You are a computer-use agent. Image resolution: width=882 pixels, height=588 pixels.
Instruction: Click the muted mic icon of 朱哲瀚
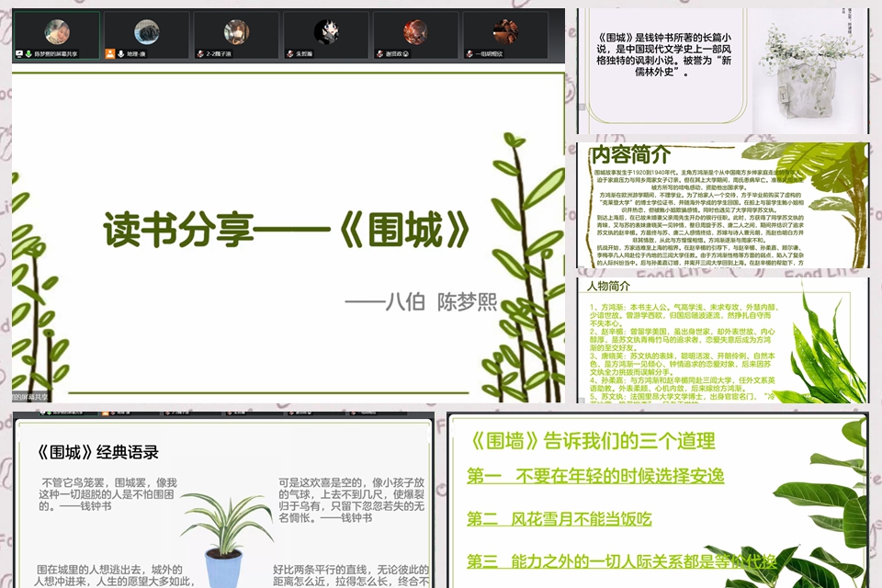click(290, 54)
